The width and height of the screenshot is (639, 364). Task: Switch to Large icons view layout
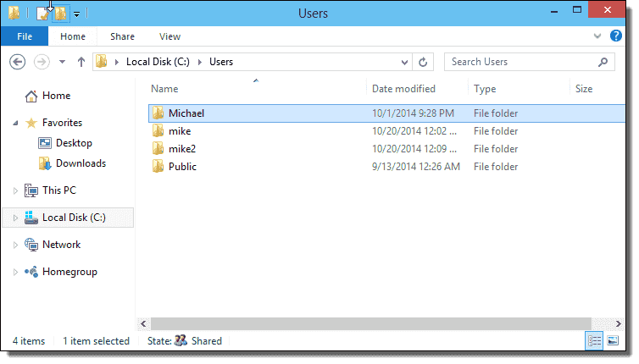coord(613,340)
